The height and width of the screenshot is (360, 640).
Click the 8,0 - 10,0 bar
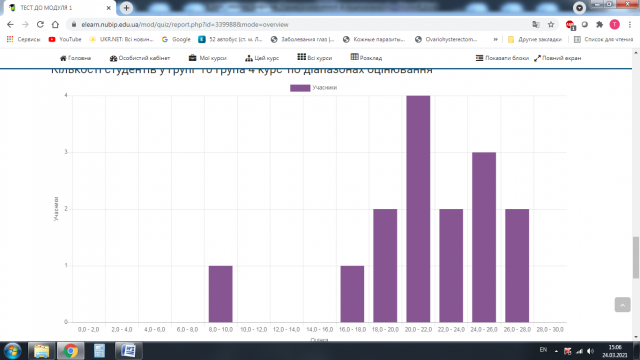[220, 294]
